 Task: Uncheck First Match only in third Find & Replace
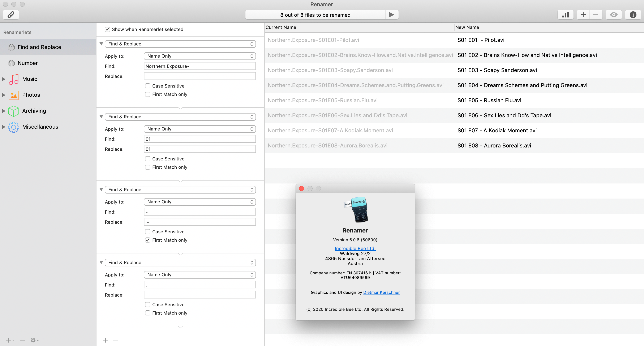[x=148, y=240]
